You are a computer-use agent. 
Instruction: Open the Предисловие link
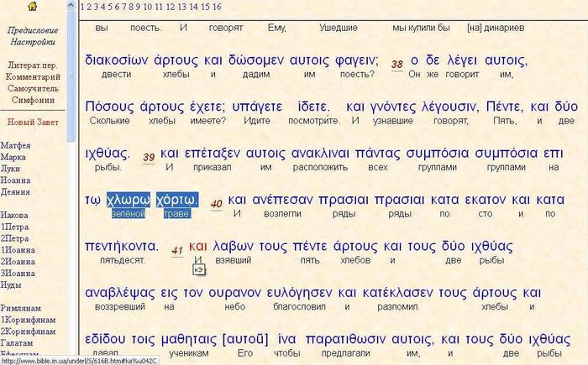coord(32,29)
